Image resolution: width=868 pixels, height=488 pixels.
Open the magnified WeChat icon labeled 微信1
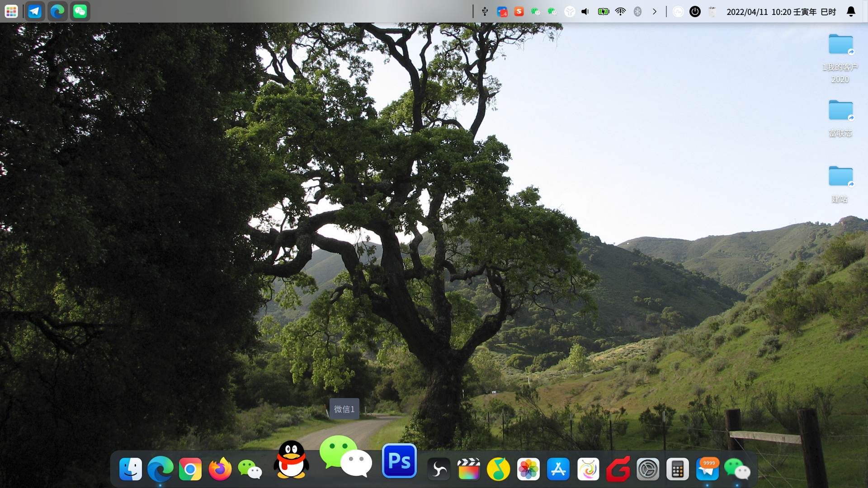pos(346,456)
